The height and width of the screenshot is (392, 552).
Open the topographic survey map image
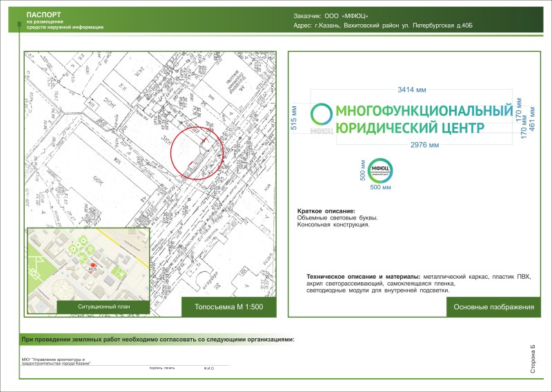150,184
